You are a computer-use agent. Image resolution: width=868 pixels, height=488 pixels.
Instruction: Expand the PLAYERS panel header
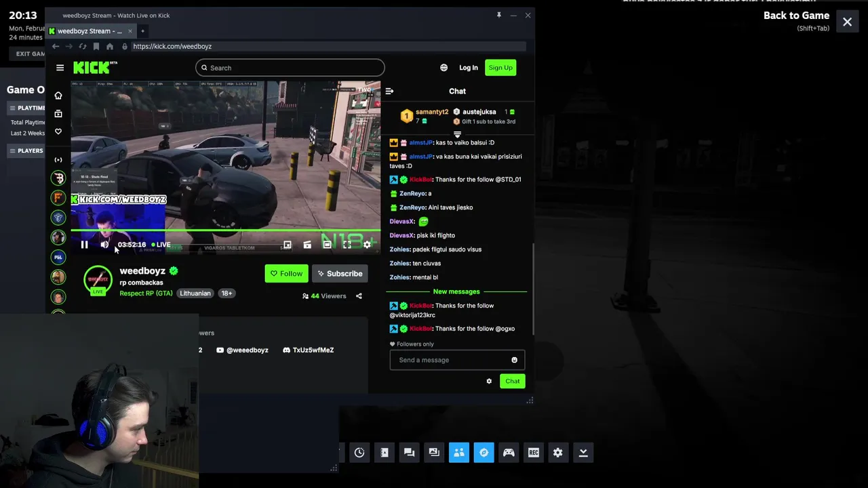(26, 150)
